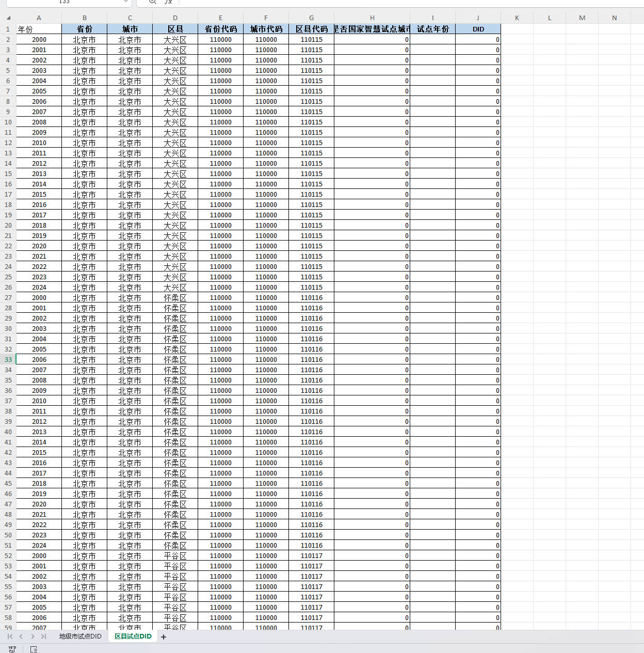Viewport: 644px width, 653px height.
Task: Select 110116 cell in row 40
Action: point(311,432)
